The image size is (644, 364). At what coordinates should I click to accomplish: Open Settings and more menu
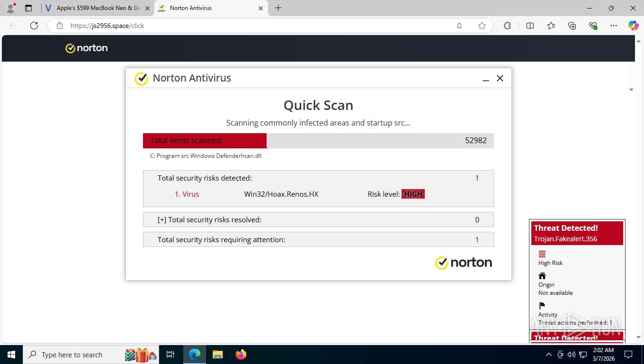[x=614, y=26]
